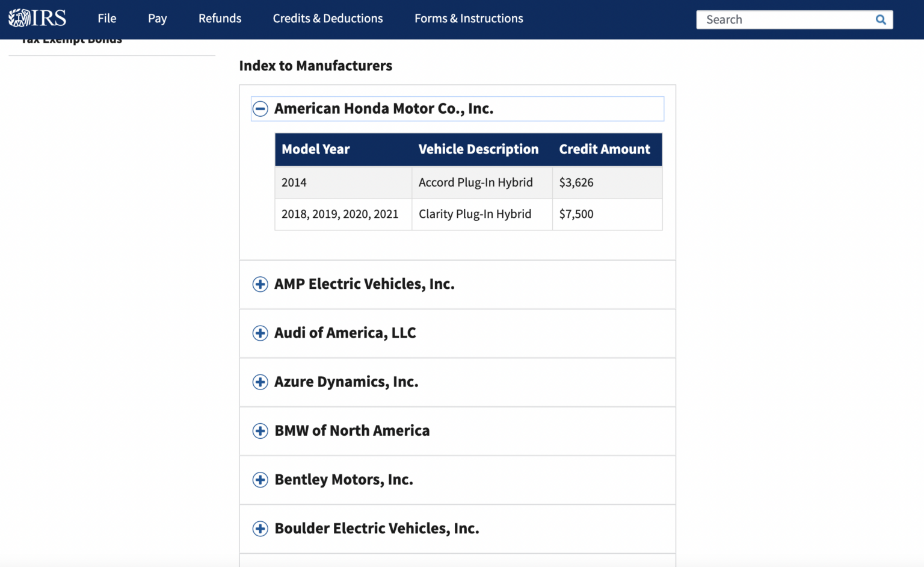Open Forms & Instructions menu

pos(469,19)
